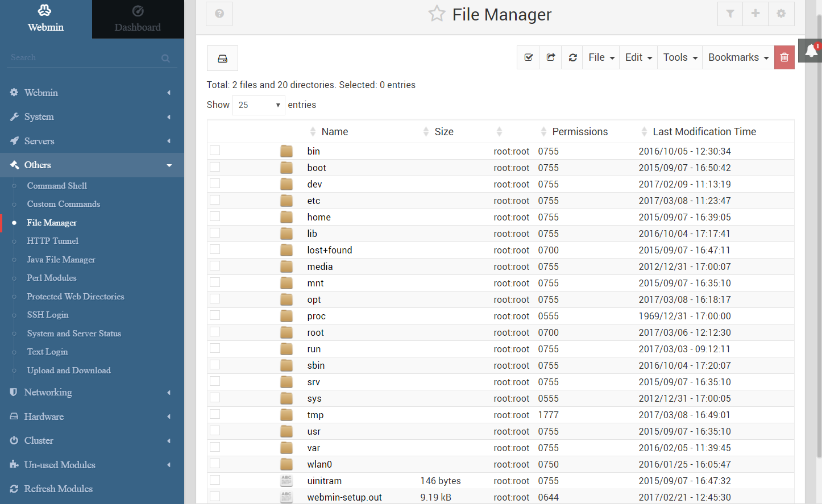Viewport: 822px width, 504px height.
Task: Click the Dashboard gauge icon
Action: pyautogui.click(x=138, y=11)
